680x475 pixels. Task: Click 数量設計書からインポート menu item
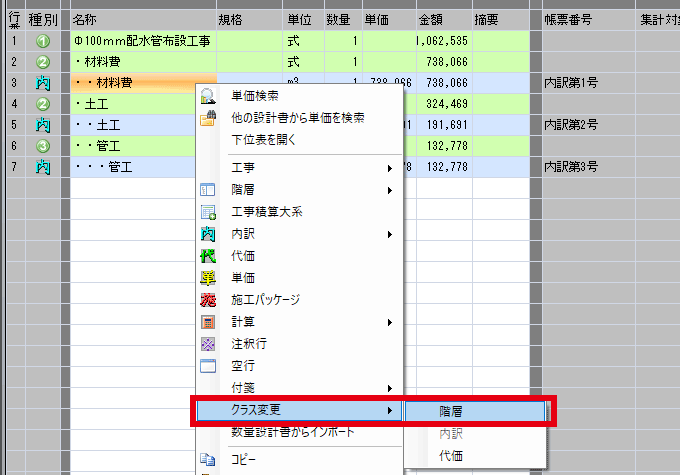(x=290, y=432)
